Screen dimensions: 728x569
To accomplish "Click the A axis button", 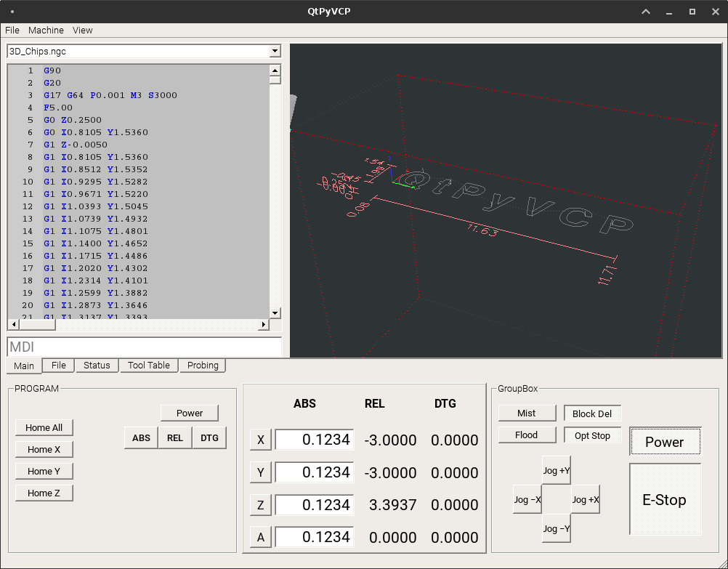I will 260,538.
